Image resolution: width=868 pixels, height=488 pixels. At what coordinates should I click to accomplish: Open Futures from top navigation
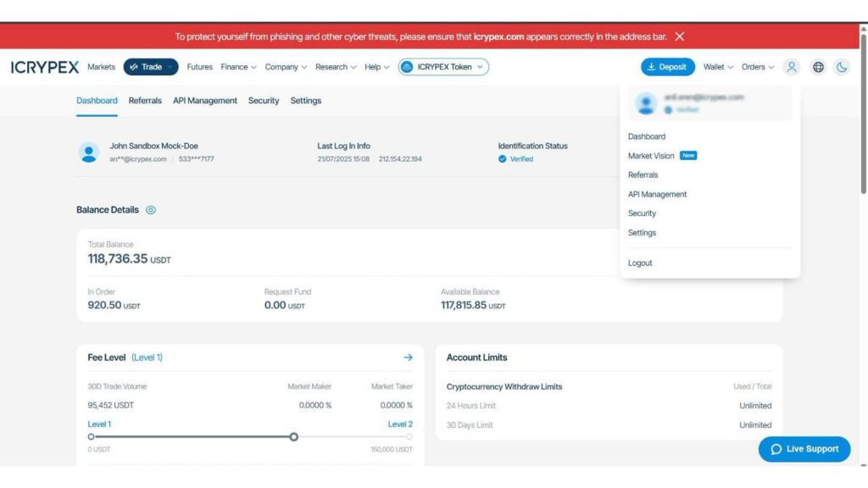(199, 67)
